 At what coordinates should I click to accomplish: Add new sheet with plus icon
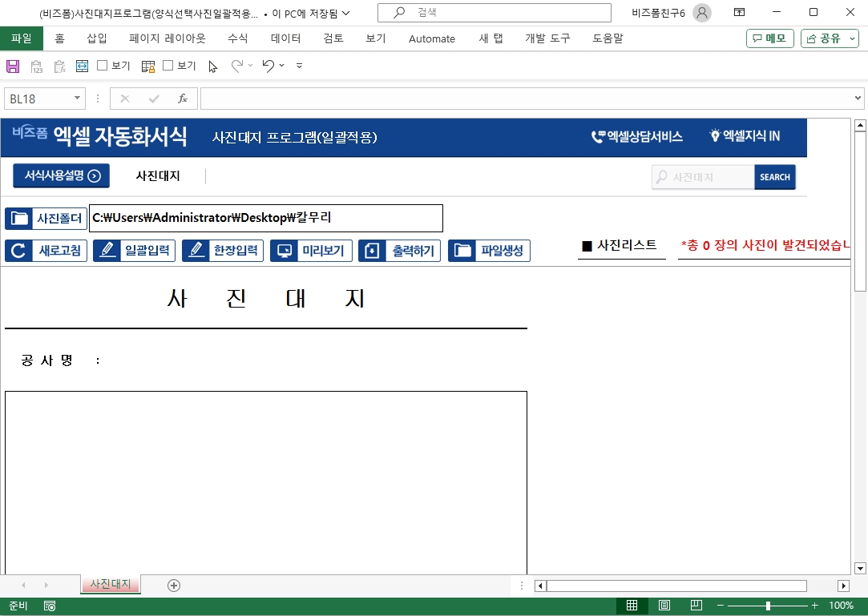pyautogui.click(x=174, y=586)
